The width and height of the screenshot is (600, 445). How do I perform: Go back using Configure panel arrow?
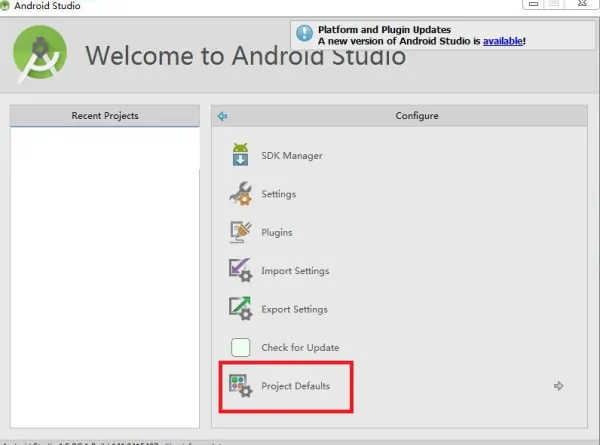pyautogui.click(x=222, y=116)
